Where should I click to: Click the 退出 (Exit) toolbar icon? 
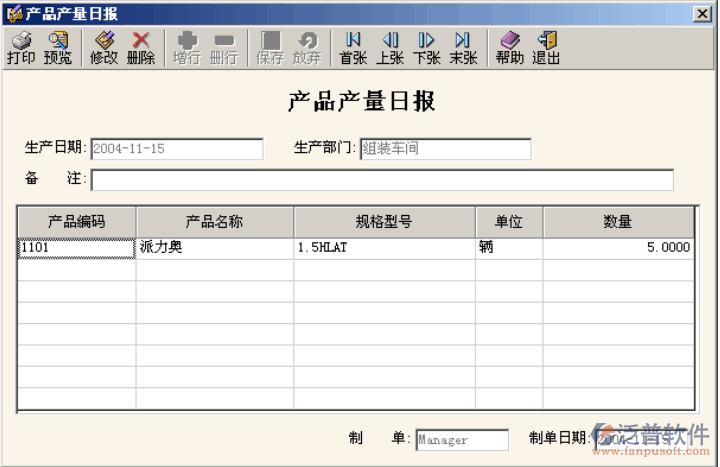pyautogui.click(x=546, y=47)
